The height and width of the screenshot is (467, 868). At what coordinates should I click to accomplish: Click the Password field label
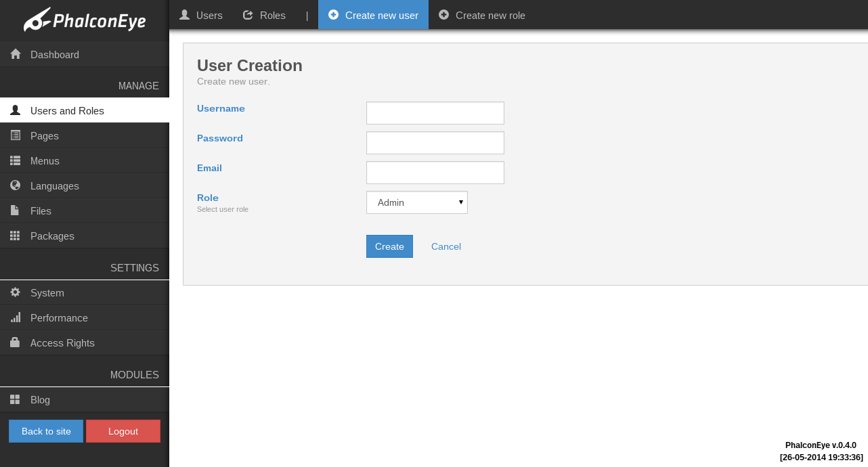coord(220,138)
